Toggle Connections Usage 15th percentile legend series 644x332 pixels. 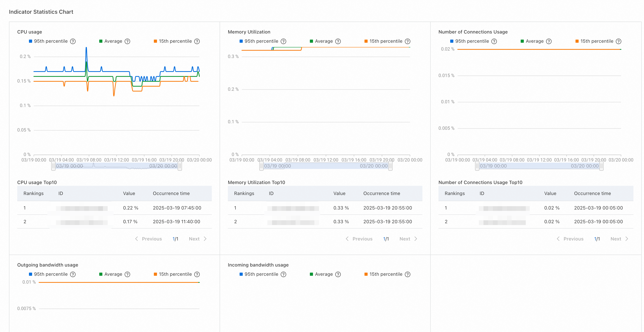(594, 41)
